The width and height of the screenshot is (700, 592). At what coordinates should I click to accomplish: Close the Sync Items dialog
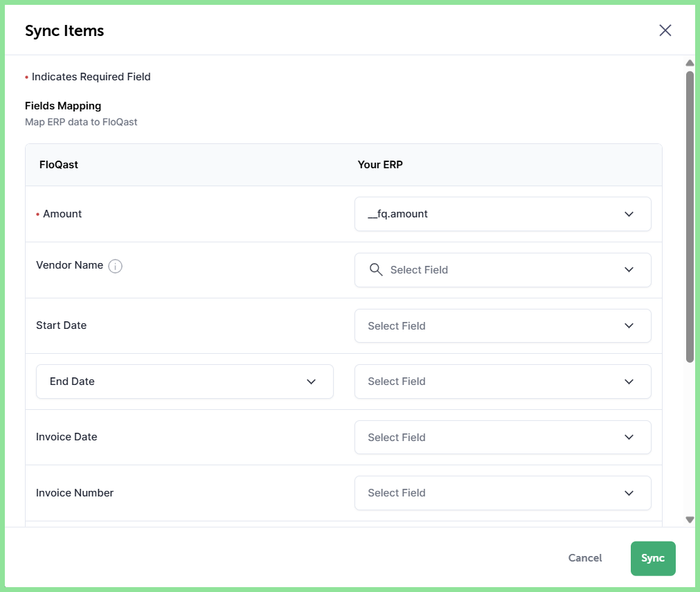(x=665, y=30)
